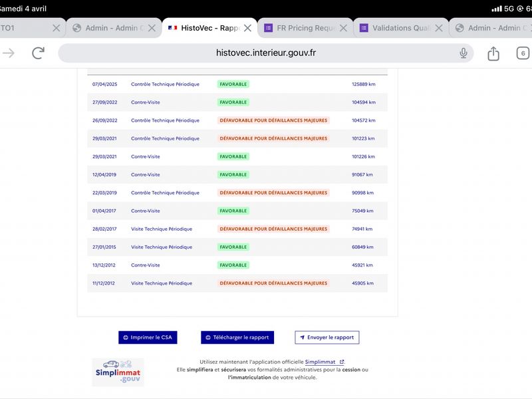Screen dimensions: 532x399
Task: Click Visite Technique Périodique on the 27/01/2015 row
Action: click(x=162, y=247)
